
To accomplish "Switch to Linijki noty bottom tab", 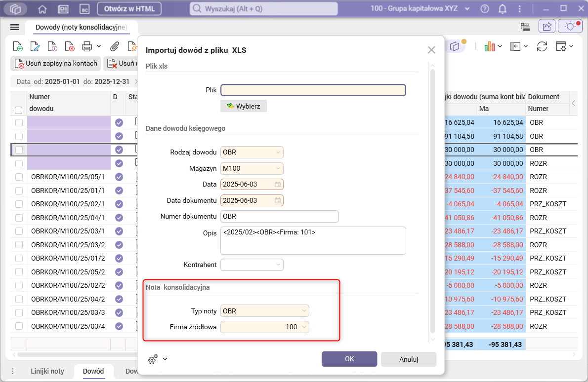I will tap(47, 371).
